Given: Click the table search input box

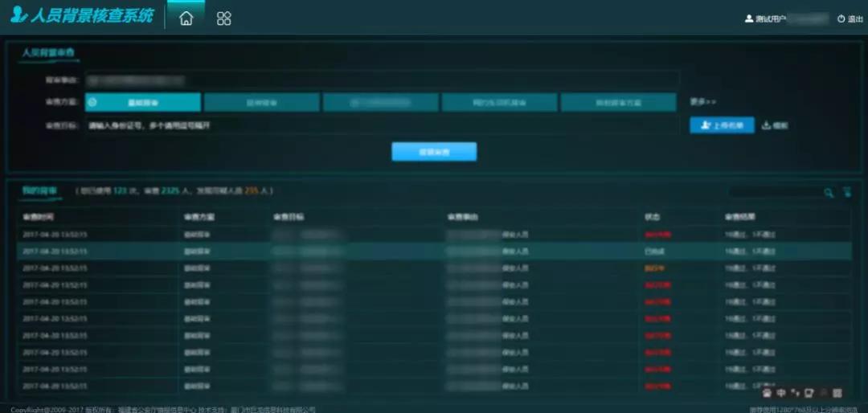Looking at the screenshot, I should (x=774, y=193).
